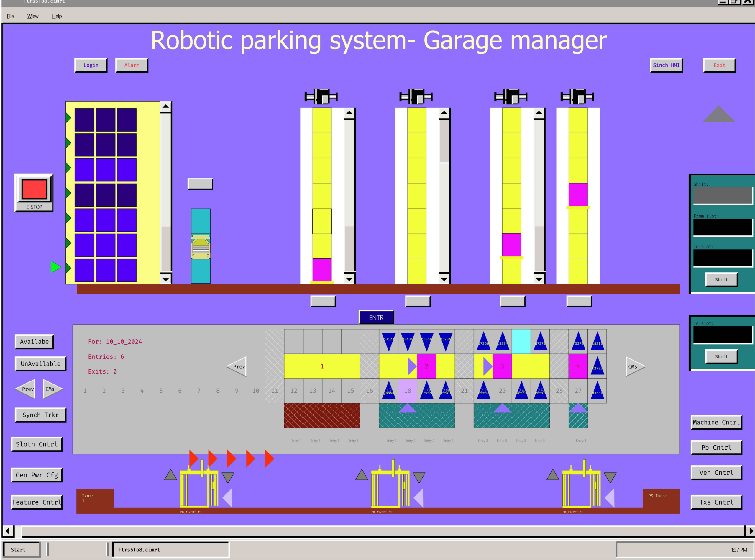Select the bright green play arrow beside floor grid
Screen dimensions: 755x560
(x=55, y=267)
